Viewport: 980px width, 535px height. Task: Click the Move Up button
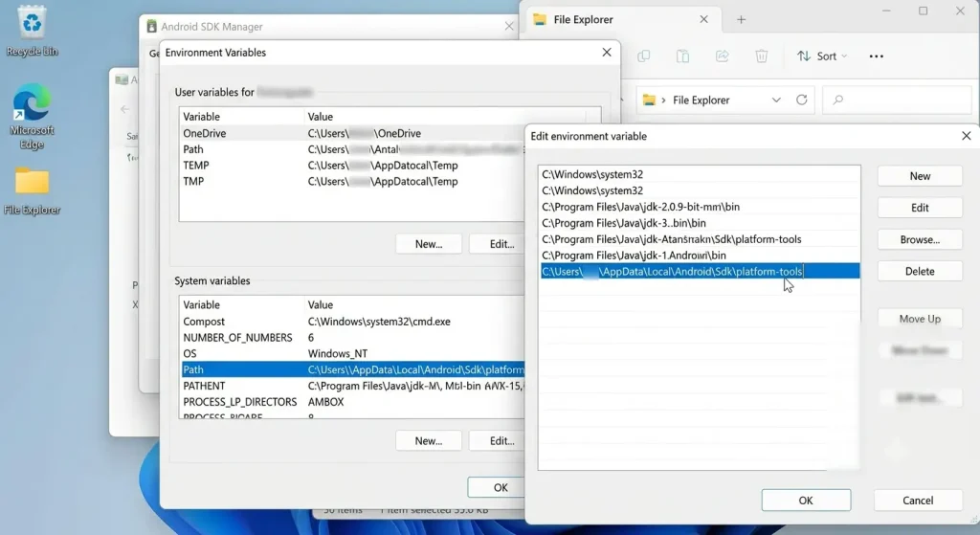click(920, 319)
